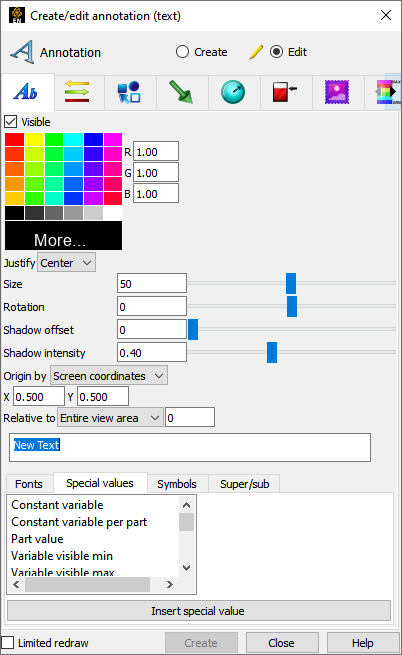Pick the top yellow color swatch
Screen dimensions: 402x655
click(x=34, y=140)
